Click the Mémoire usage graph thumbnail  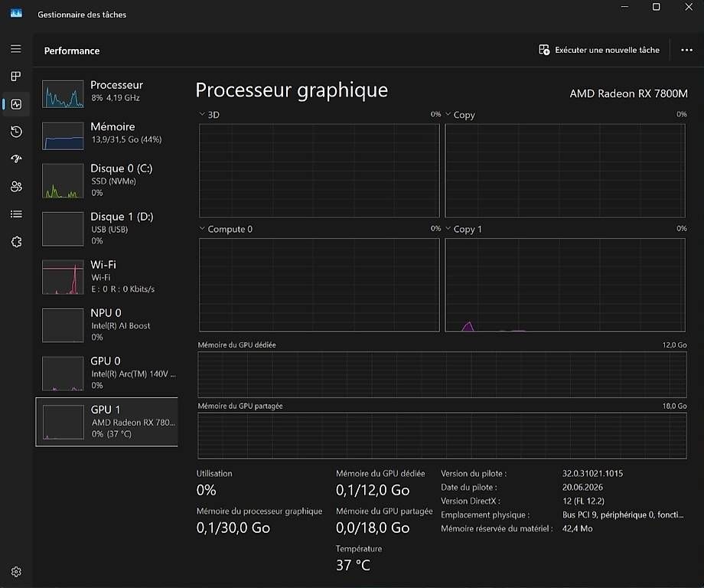pos(63,136)
